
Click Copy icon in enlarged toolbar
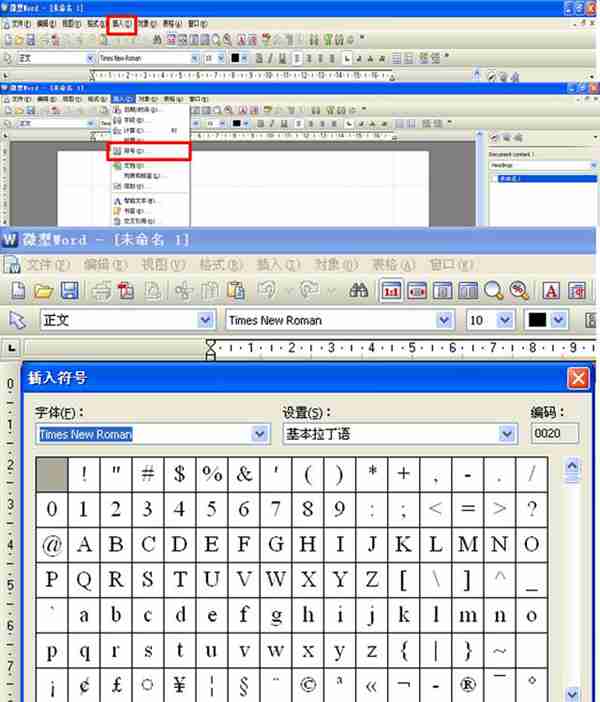tap(209, 291)
